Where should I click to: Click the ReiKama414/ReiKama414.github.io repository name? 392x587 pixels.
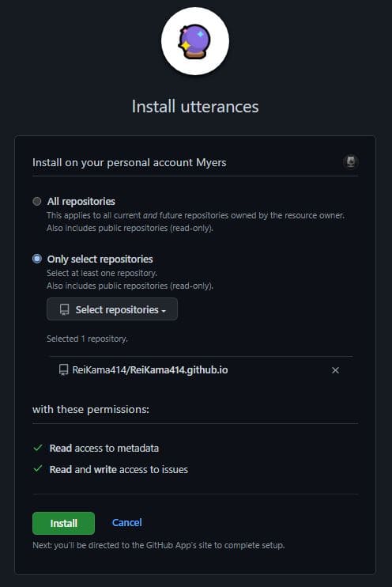click(150, 370)
